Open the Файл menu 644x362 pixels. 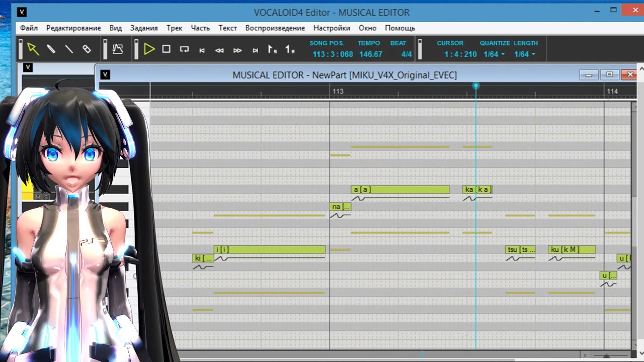click(29, 28)
